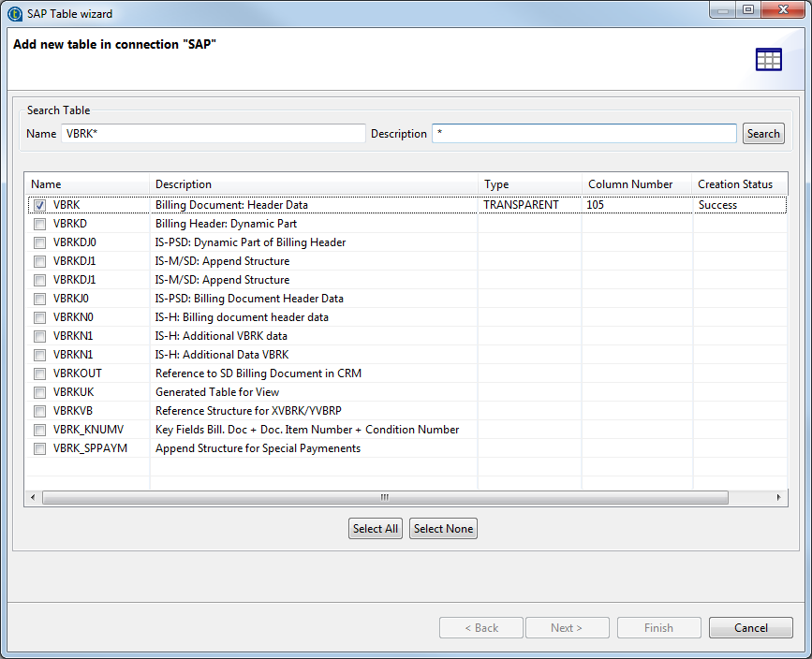The image size is (812, 659).
Task: Click the Column Number header
Action: click(637, 184)
